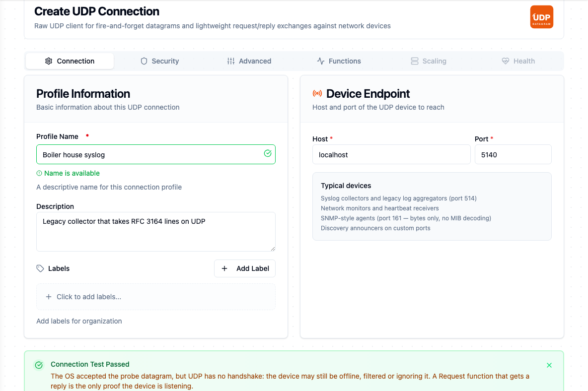The image size is (588, 391).
Task: Click the 'Connection Test Passed' title
Action: coord(90,364)
